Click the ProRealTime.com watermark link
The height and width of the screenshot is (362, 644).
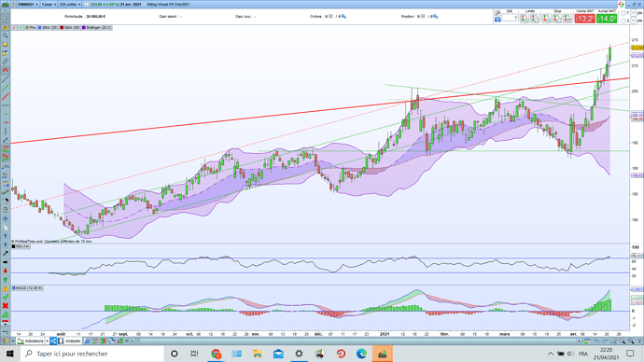pos(28,242)
